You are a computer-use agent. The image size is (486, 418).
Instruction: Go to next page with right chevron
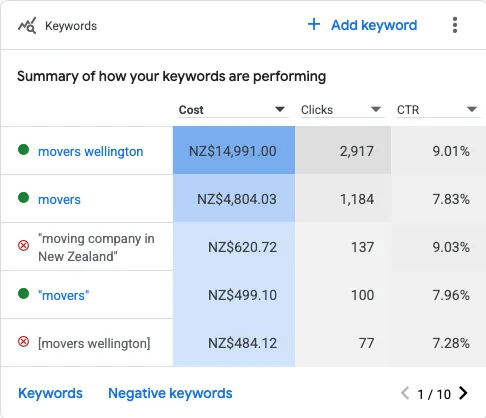pos(463,393)
